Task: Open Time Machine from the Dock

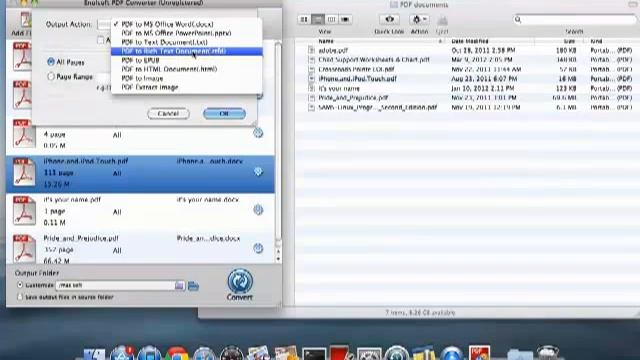Action: 396,353
